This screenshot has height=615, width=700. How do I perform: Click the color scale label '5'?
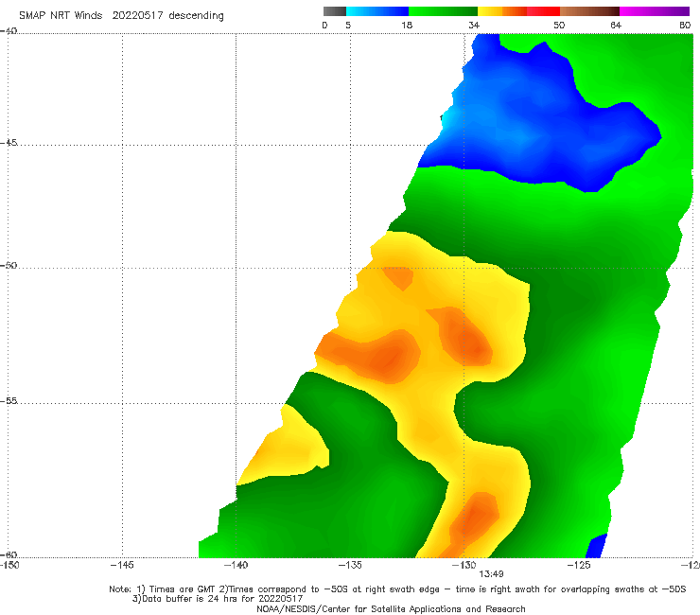point(348,25)
